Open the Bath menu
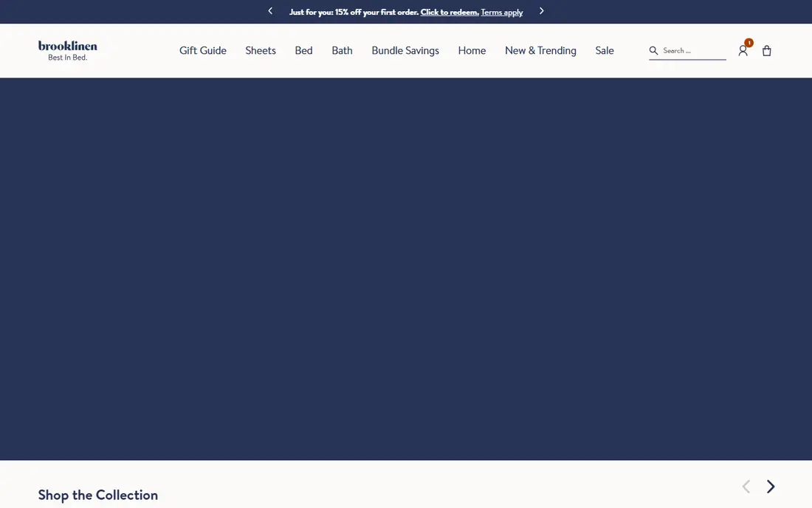 (x=342, y=51)
